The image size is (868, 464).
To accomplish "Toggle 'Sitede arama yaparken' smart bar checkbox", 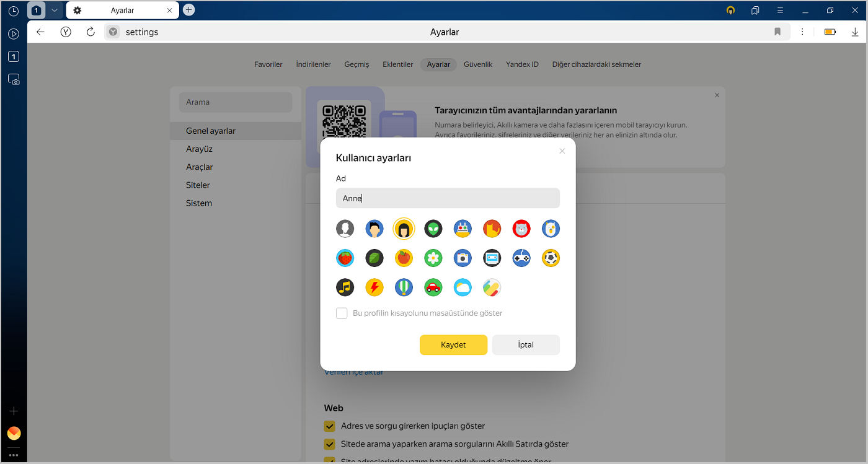I will tap(330, 444).
